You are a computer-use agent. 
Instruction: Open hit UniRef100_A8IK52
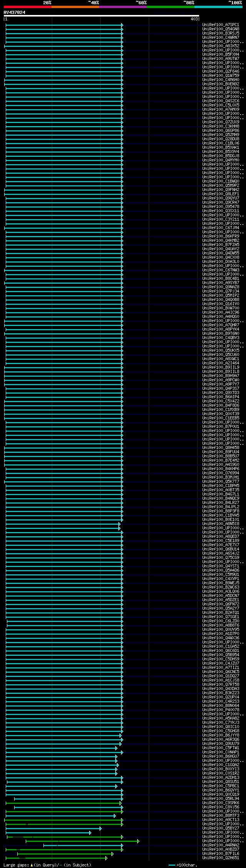point(221,46)
